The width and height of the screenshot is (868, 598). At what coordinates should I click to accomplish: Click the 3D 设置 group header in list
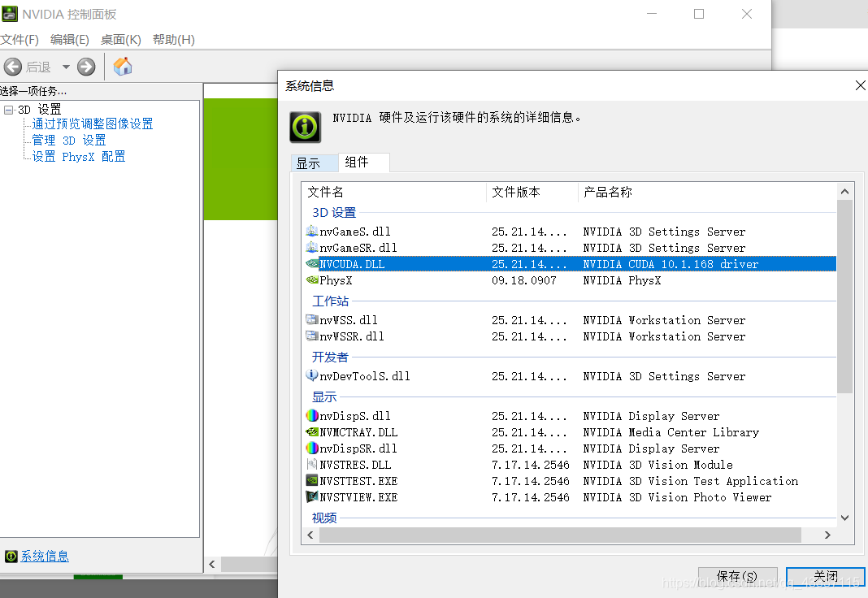pyautogui.click(x=334, y=212)
